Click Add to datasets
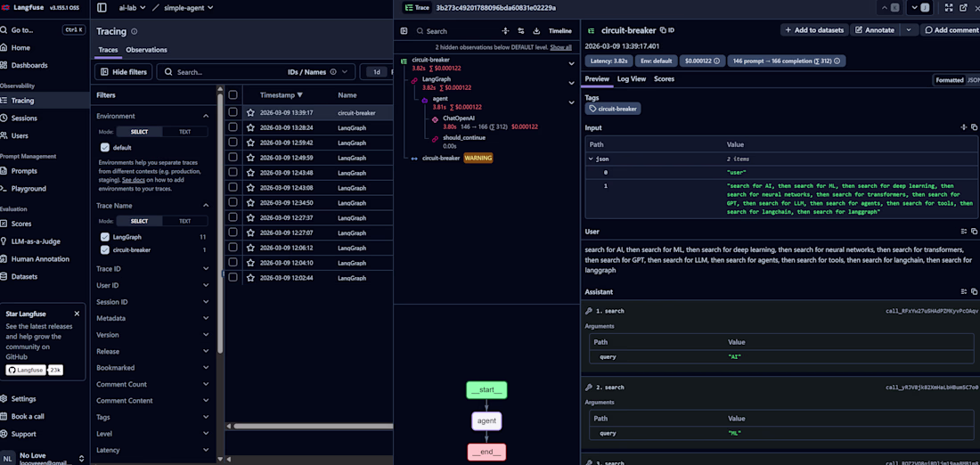The height and width of the screenshot is (465, 980). 813,29
